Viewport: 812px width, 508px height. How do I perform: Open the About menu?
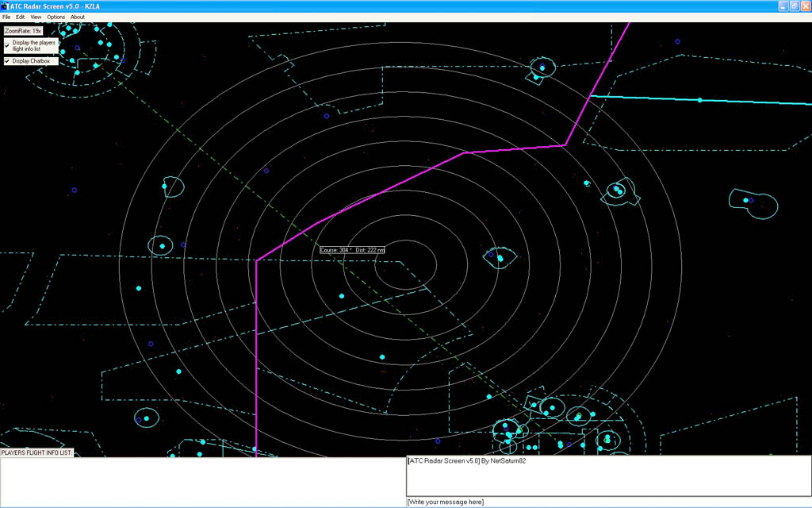[78, 17]
